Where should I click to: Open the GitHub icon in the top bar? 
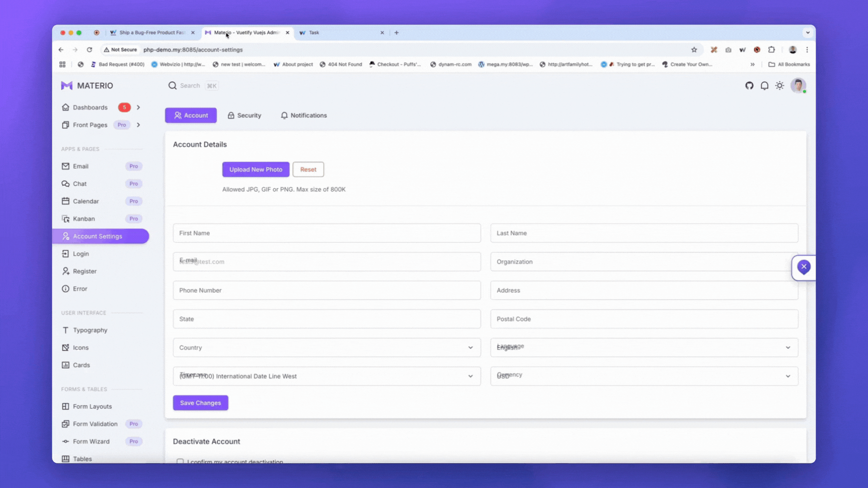[x=749, y=85]
